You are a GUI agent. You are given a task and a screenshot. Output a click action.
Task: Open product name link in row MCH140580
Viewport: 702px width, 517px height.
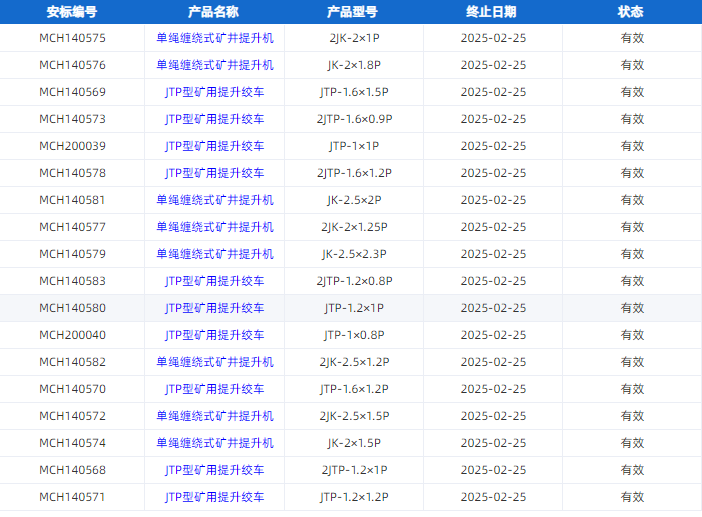pos(214,308)
